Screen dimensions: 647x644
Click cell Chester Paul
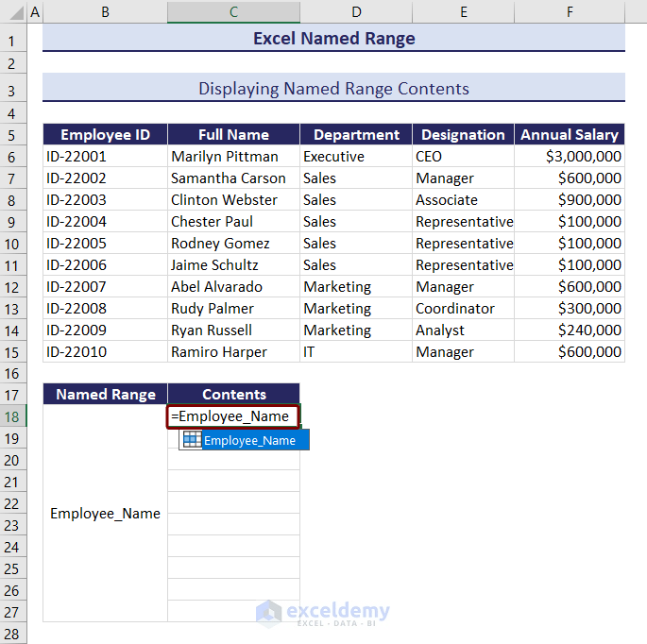(233, 222)
